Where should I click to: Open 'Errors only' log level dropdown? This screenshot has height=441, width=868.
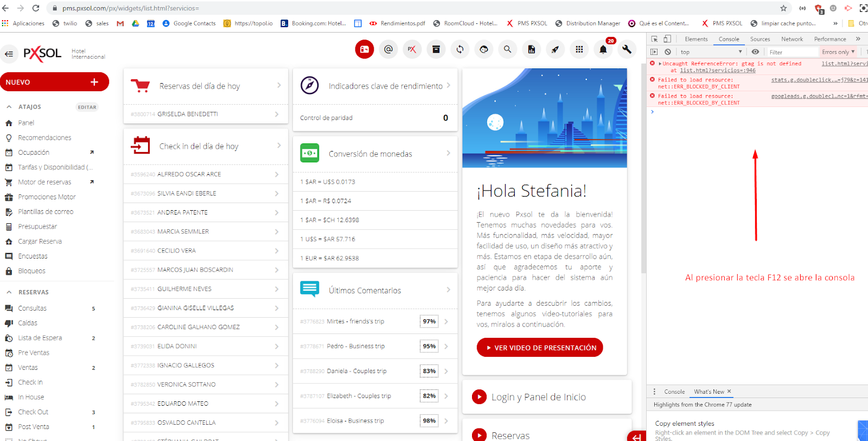coord(838,52)
